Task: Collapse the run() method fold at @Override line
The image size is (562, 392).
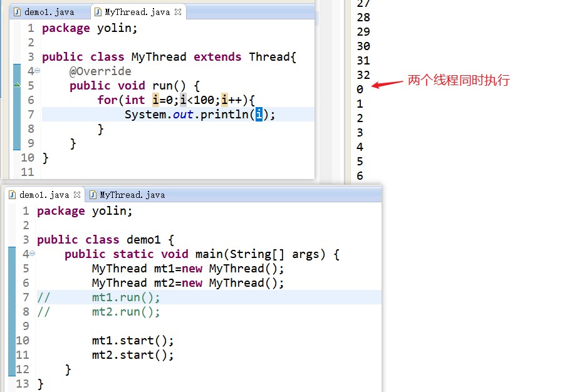Action: pos(37,71)
